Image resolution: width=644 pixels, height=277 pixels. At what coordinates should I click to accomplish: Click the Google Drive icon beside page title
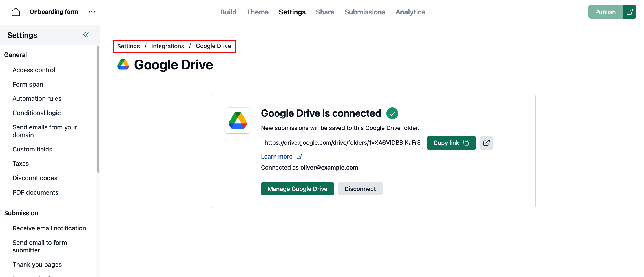point(123,65)
